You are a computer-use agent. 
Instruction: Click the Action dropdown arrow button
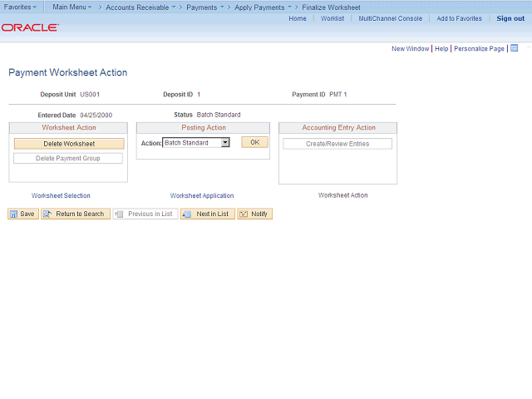click(x=225, y=143)
